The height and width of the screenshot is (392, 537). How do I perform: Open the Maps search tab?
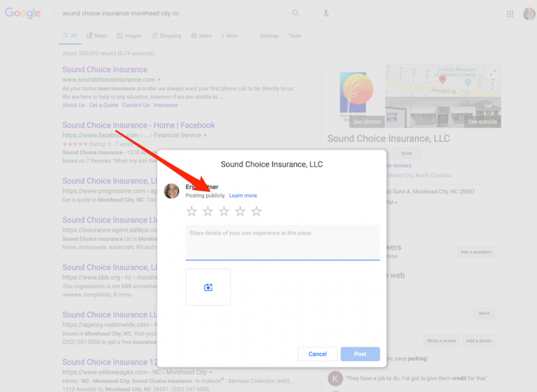tap(96, 36)
